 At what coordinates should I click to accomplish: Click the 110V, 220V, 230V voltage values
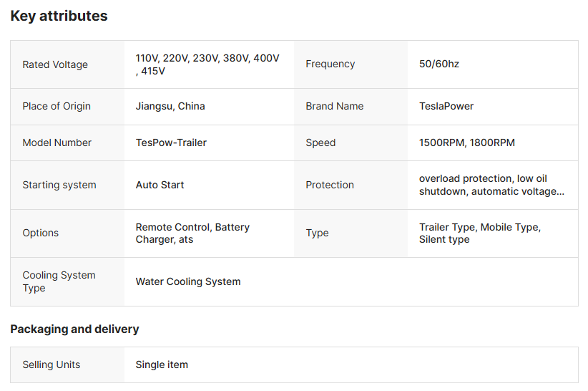coord(207,64)
